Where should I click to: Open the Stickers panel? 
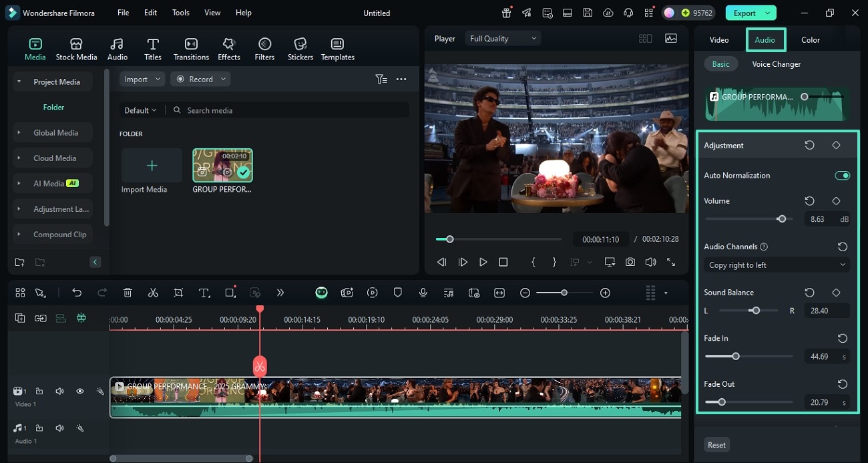pyautogui.click(x=300, y=49)
